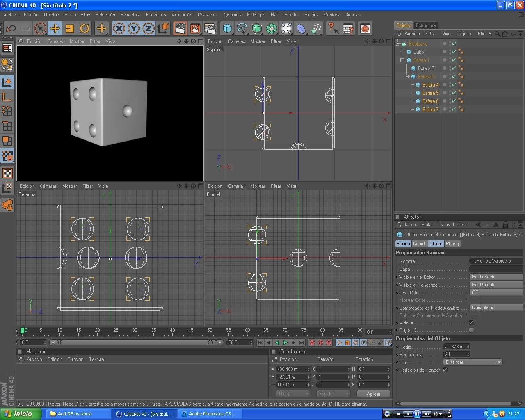
Task: Activate the Scale tool
Action: tap(70, 29)
